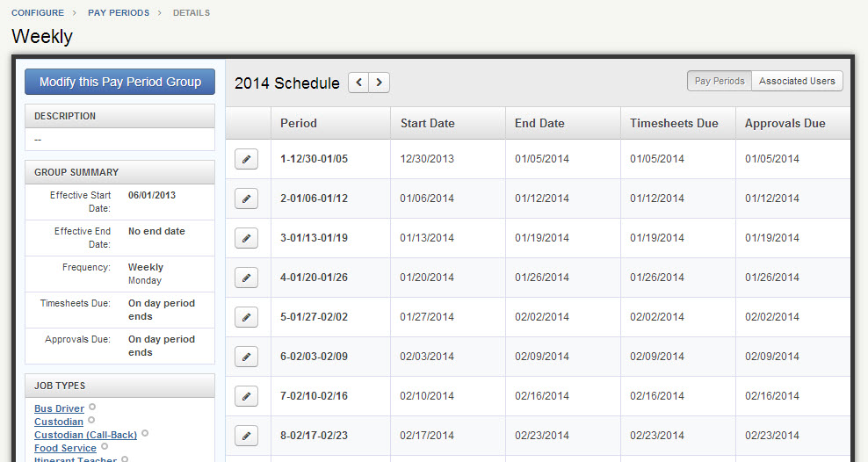This screenshot has width=868, height=462.
Task: Click the Start Date column header
Action: point(448,123)
